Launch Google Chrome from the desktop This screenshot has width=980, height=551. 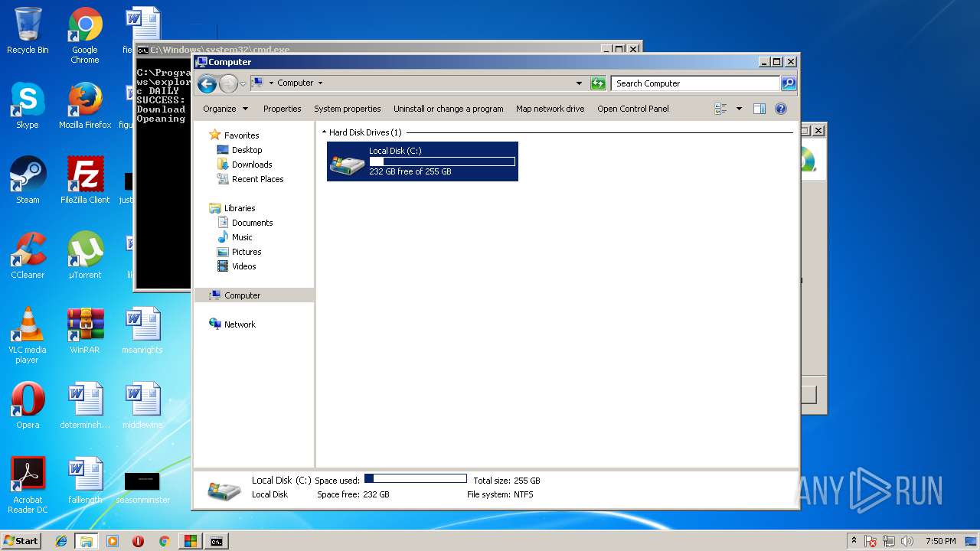pos(85,36)
